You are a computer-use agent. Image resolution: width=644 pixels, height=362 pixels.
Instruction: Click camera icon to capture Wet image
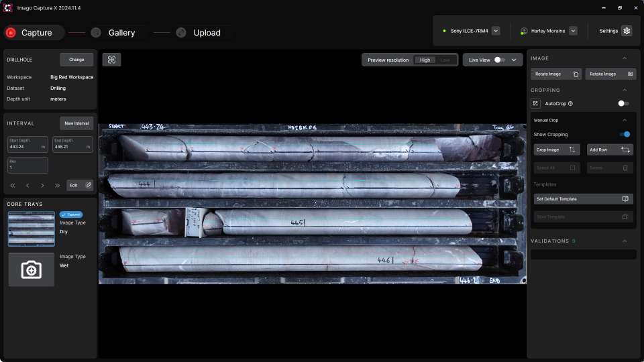[31, 269]
